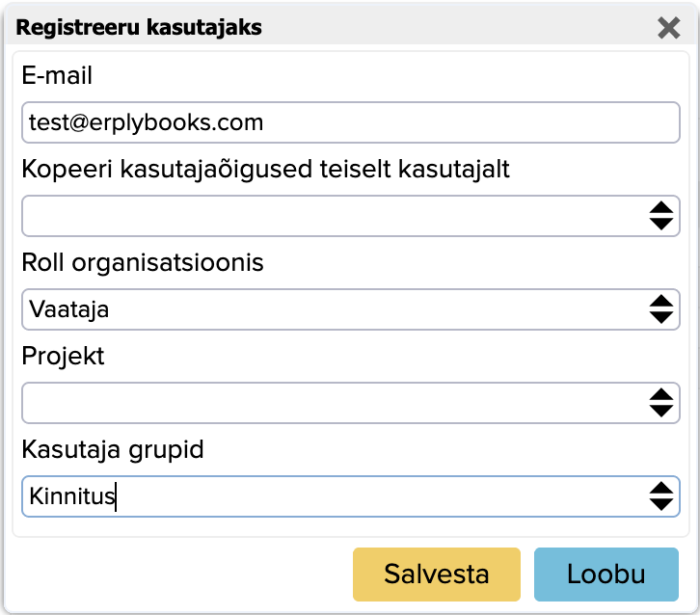Click the arrows icon of Kasutaja grupid selector
700x615 pixels.
tap(660, 496)
